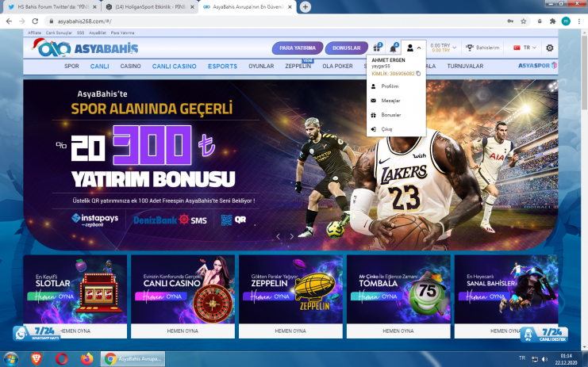Go to the previous banner slide arrow
Screen dimensions: 588x367
coord(279,236)
